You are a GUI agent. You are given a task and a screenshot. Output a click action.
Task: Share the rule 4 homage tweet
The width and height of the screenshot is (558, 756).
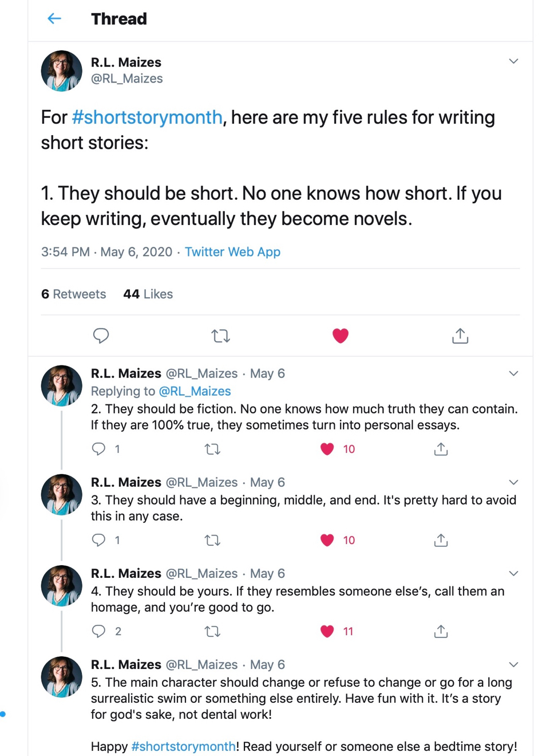441,631
